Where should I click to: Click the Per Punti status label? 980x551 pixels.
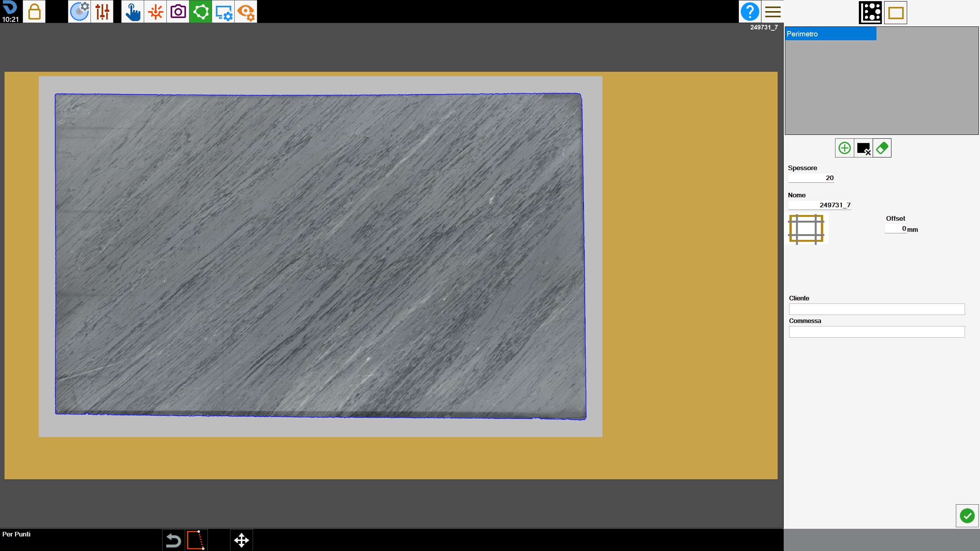pyautogui.click(x=16, y=534)
